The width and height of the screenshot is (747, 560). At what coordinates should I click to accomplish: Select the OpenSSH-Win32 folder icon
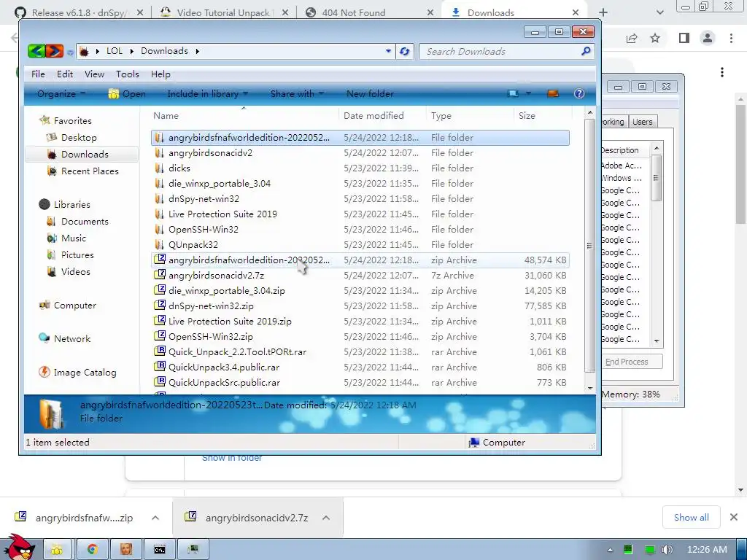pyautogui.click(x=160, y=229)
